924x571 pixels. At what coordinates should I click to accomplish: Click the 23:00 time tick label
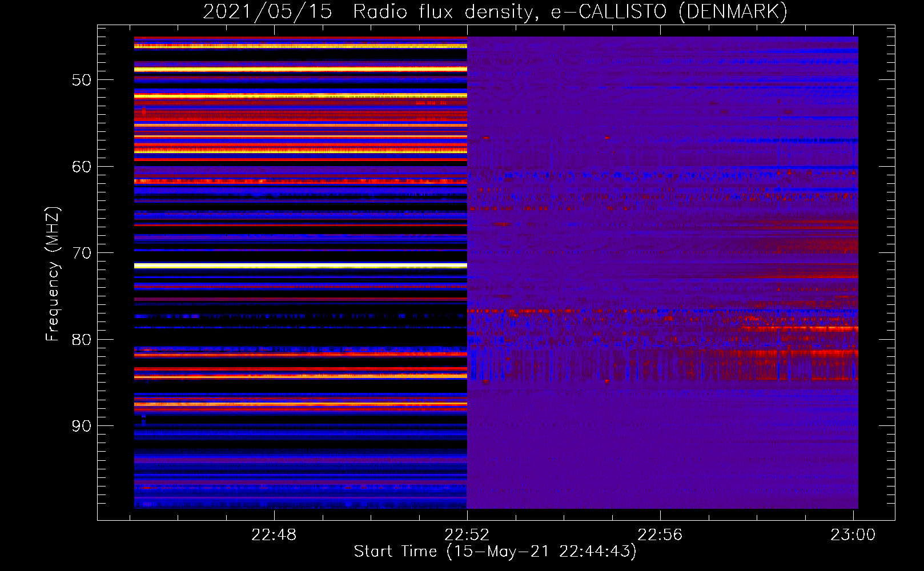tap(853, 535)
